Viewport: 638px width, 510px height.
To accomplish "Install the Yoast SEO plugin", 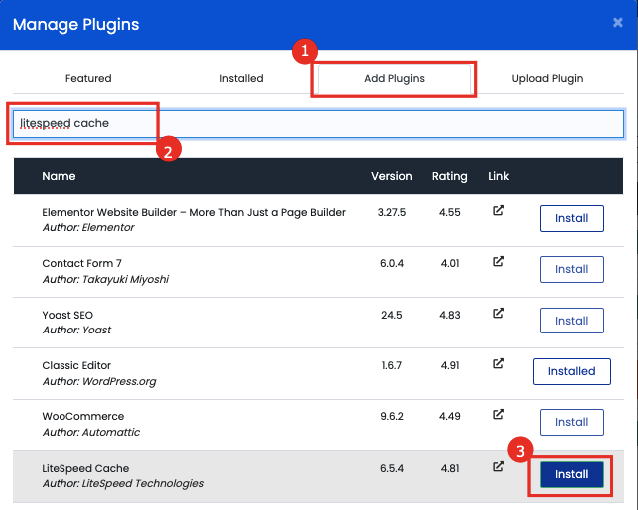I will tap(572, 321).
